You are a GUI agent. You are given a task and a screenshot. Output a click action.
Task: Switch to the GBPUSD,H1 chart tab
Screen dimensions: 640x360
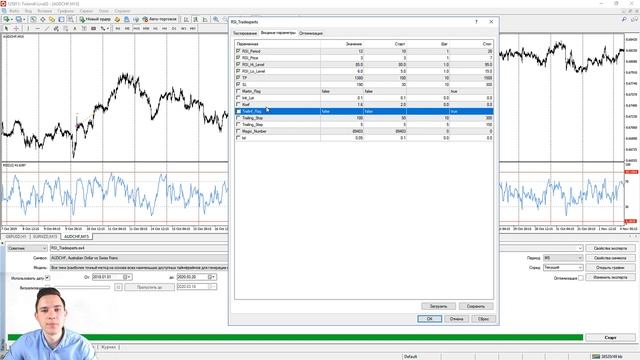(x=16, y=237)
